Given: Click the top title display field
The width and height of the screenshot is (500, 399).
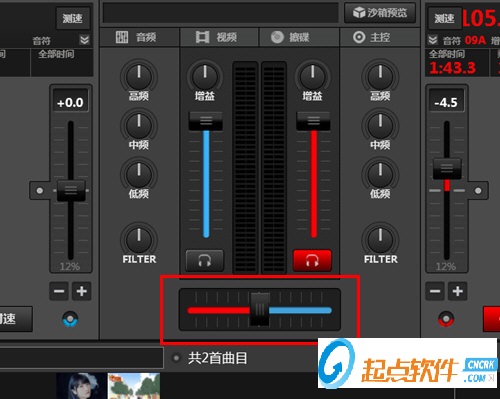Looking at the screenshot, I should [x=221, y=13].
